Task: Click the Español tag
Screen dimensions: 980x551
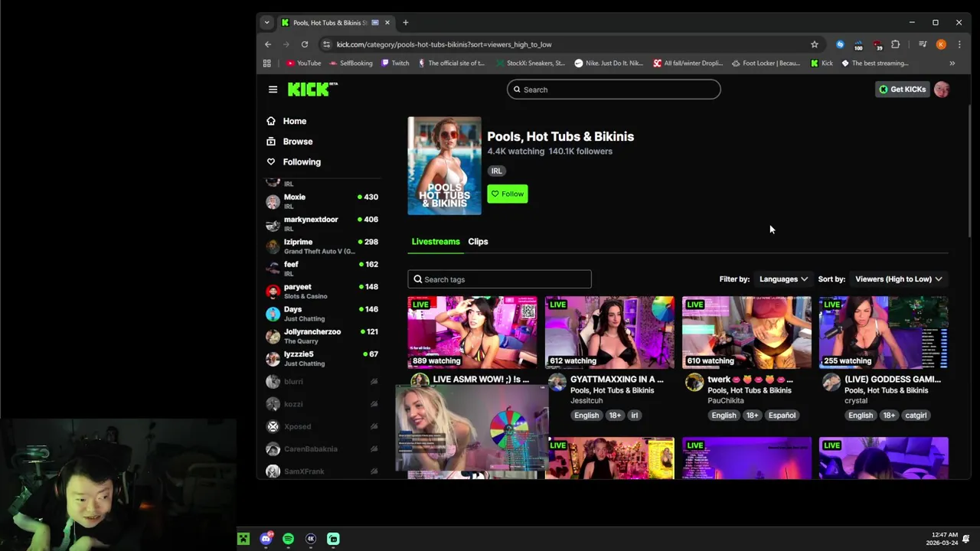Action: coord(782,416)
